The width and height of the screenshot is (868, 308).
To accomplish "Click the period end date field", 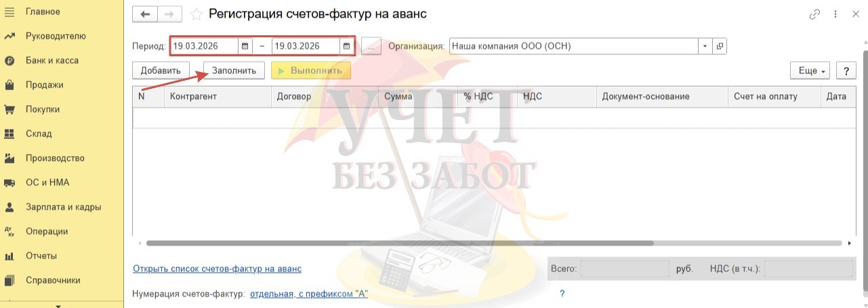I will [306, 46].
